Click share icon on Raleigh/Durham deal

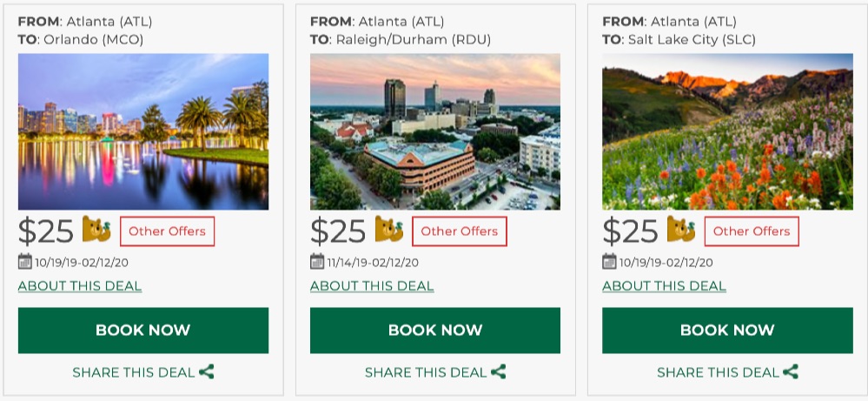499,371
